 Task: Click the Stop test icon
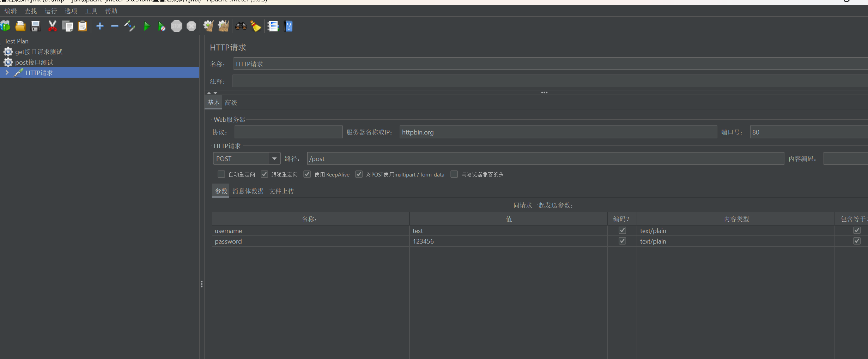[176, 26]
